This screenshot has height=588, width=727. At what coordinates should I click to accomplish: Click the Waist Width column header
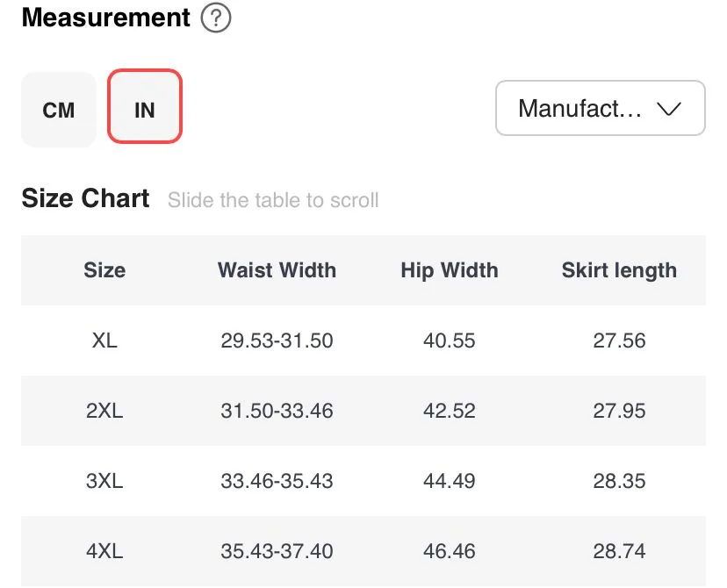coord(277,270)
